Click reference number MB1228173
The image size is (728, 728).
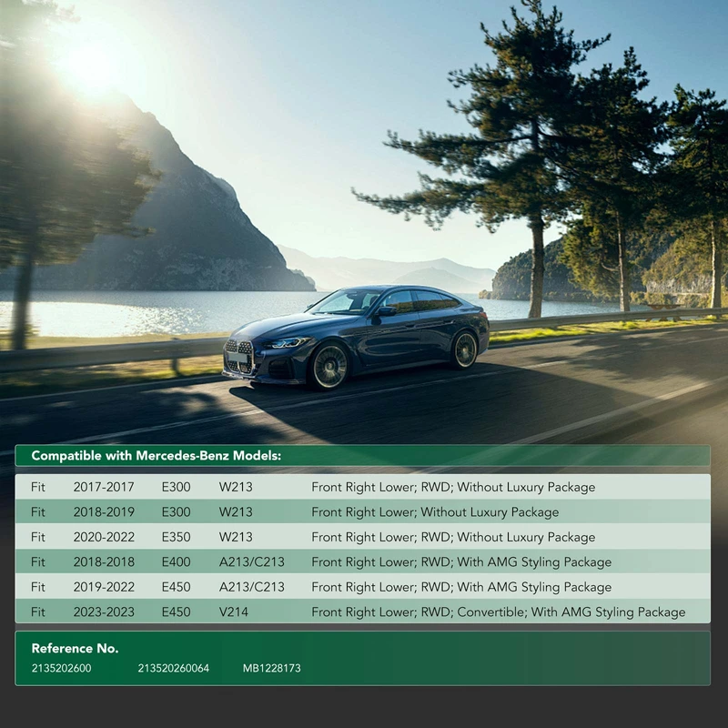pyautogui.click(x=271, y=669)
